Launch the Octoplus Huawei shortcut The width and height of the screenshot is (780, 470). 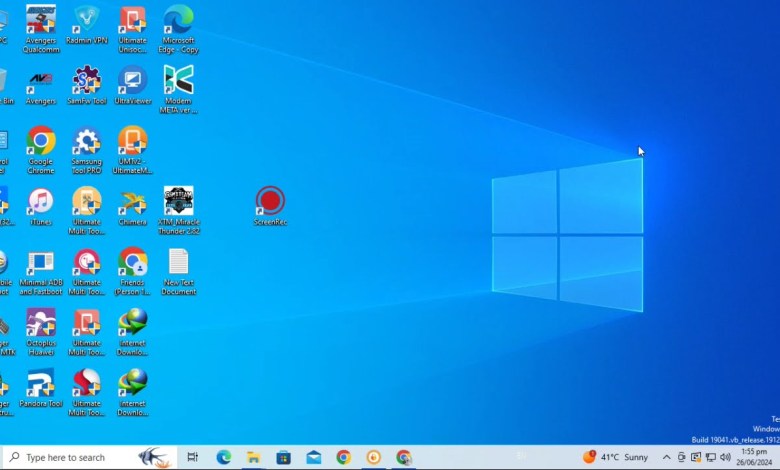(41, 323)
